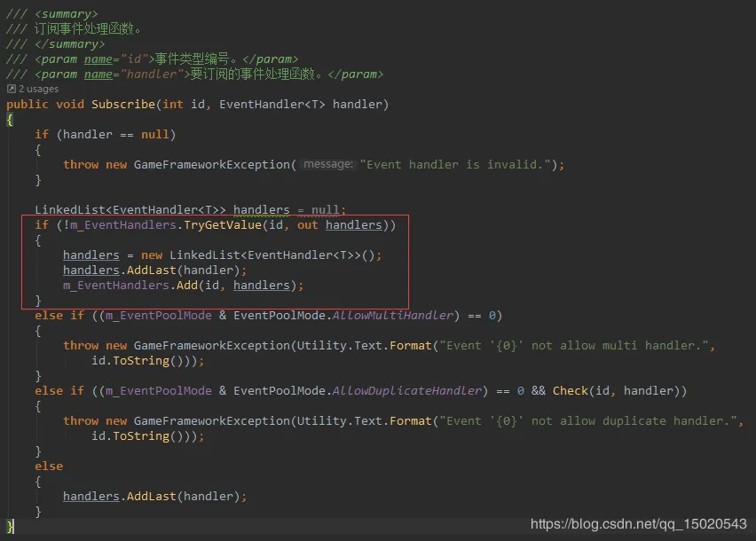Viewport: 756px width, 541px height.
Task: Click 'handlers.AddLast(handler)' in final else block
Action: (x=154, y=496)
